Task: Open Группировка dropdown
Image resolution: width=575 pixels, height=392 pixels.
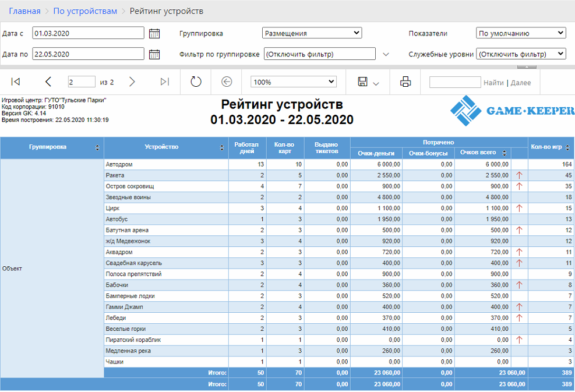Action: (x=312, y=33)
